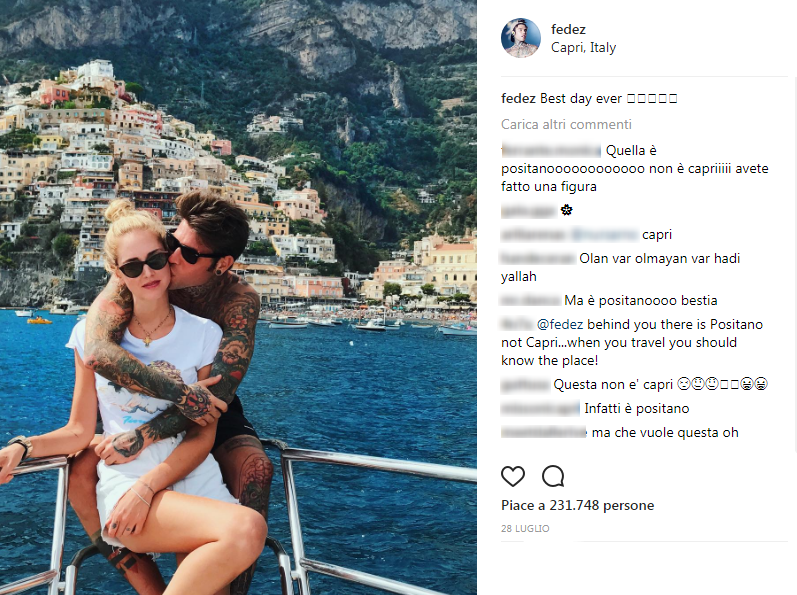The height and width of the screenshot is (595, 797).
Task: Open the commenter name before 'ma che vuole questa'
Action: tap(544, 432)
